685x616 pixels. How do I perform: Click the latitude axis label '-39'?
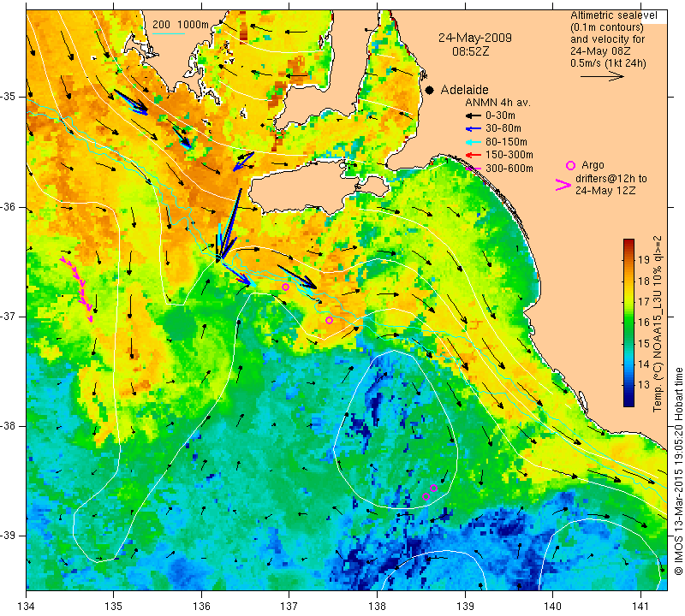[8, 536]
